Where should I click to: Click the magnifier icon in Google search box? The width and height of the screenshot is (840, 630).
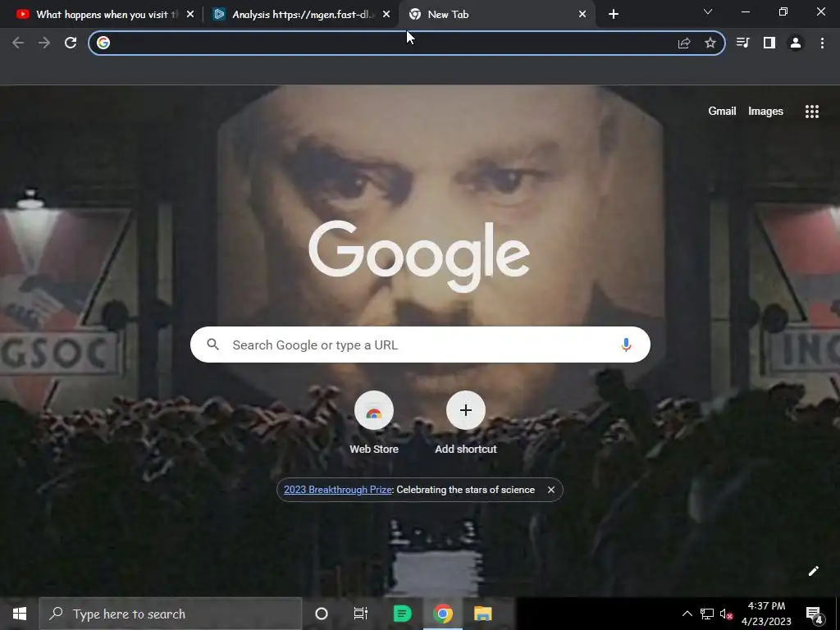tap(212, 345)
